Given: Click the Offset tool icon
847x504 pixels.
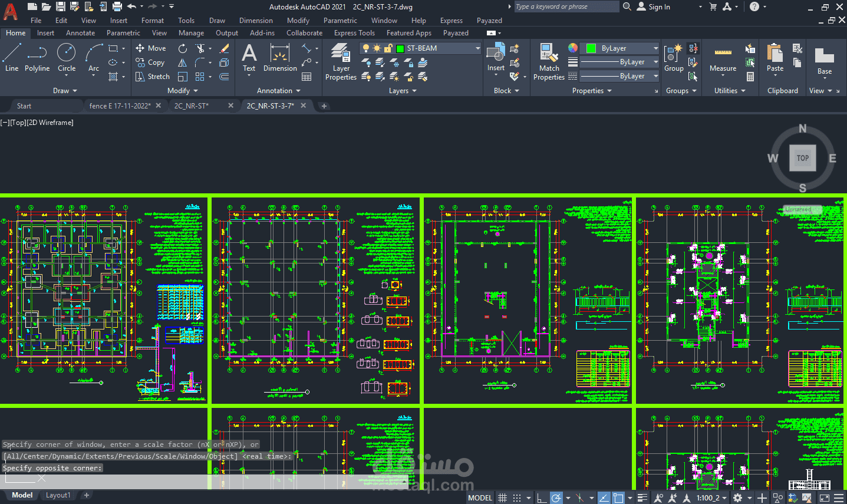Looking at the screenshot, I should click(224, 77).
